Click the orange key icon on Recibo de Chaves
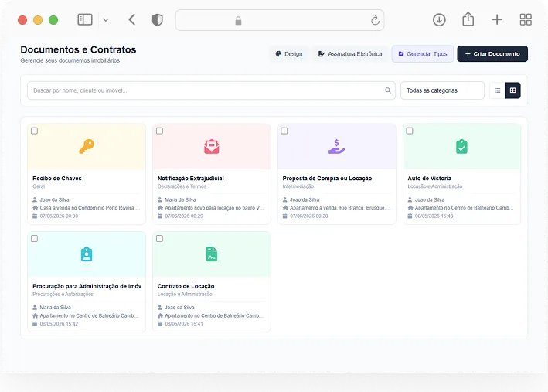 (x=87, y=147)
